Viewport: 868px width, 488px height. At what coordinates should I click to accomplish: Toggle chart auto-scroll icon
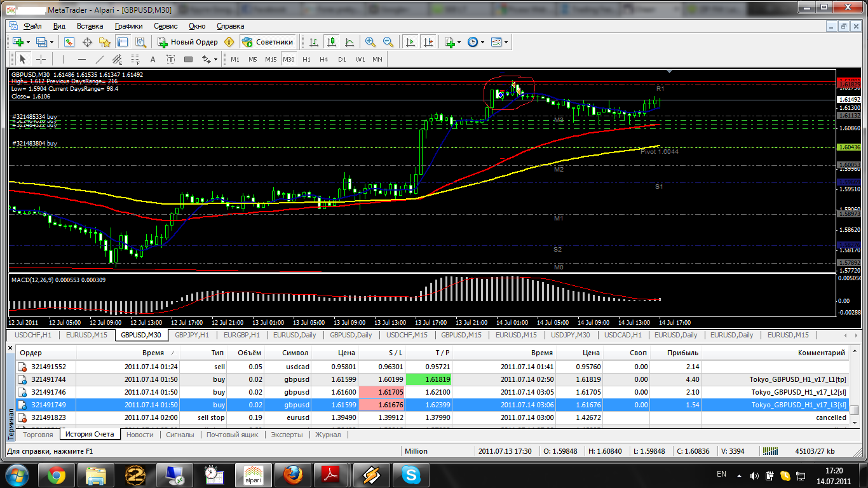tap(410, 42)
